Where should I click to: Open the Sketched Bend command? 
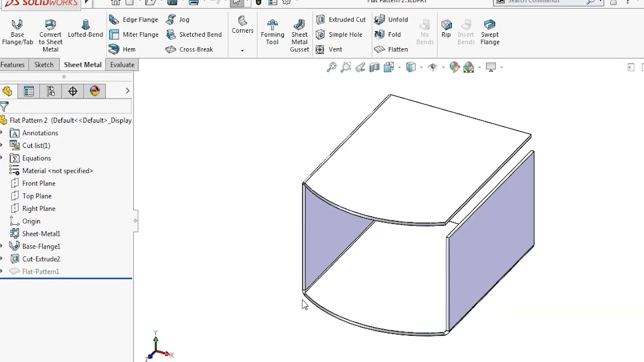[x=194, y=35]
